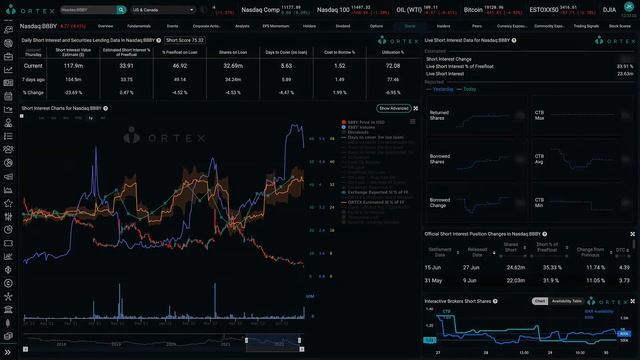Open the US & Canada region dropdown

click(163, 10)
